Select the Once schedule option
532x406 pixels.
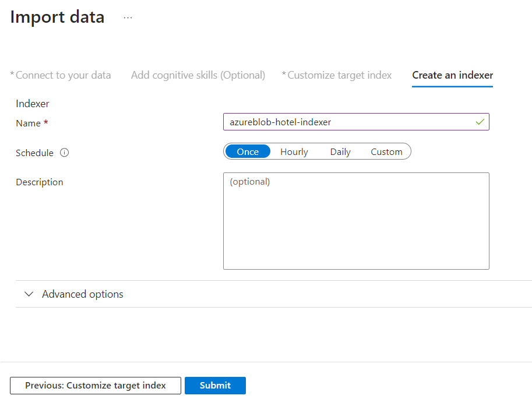tap(248, 151)
